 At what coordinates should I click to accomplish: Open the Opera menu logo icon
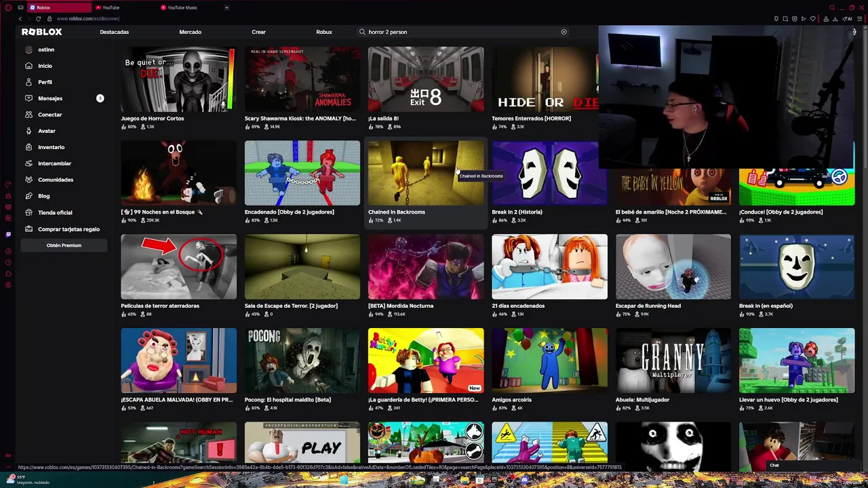8,7
